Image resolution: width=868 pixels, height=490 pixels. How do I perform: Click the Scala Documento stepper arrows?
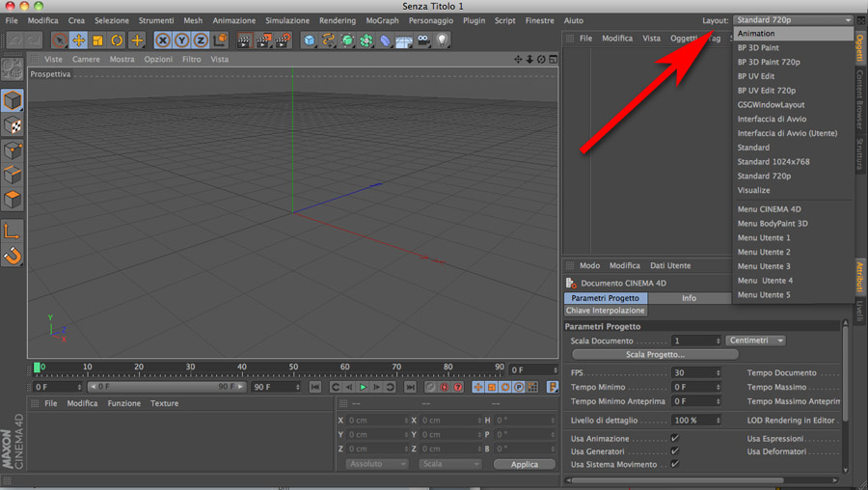click(x=718, y=340)
